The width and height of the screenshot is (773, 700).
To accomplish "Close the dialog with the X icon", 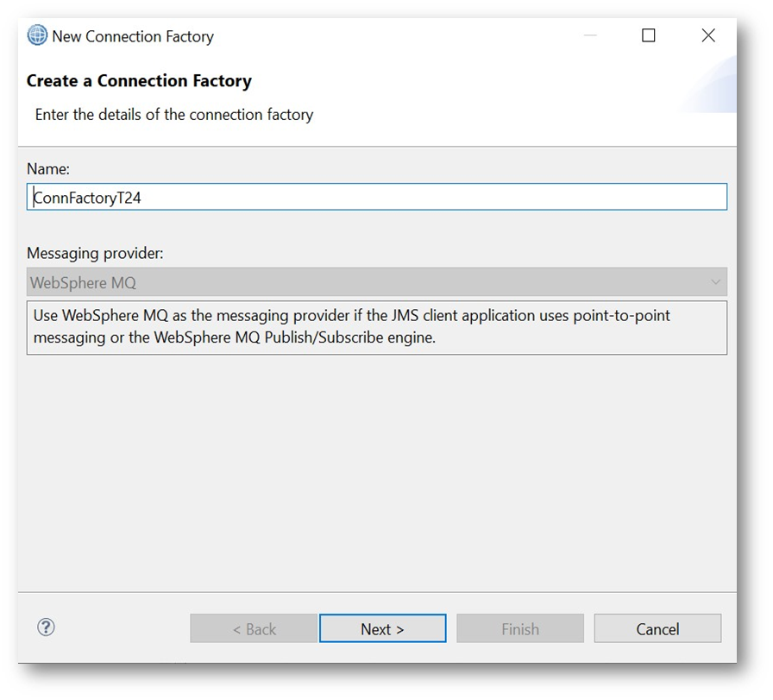I will pyautogui.click(x=708, y=36).
